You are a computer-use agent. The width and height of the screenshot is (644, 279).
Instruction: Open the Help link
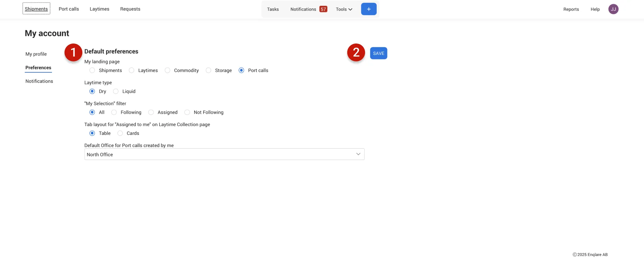tap(595, 9)
